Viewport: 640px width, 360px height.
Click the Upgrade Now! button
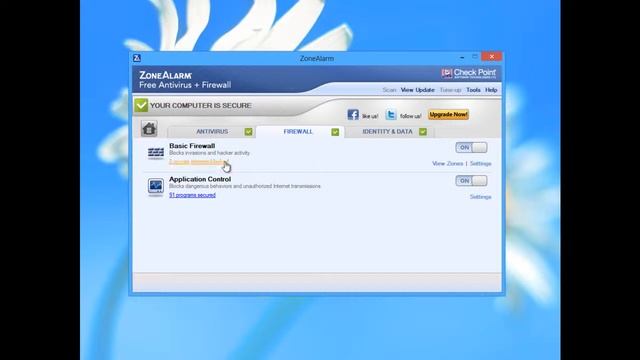click(x=448, y=115)
